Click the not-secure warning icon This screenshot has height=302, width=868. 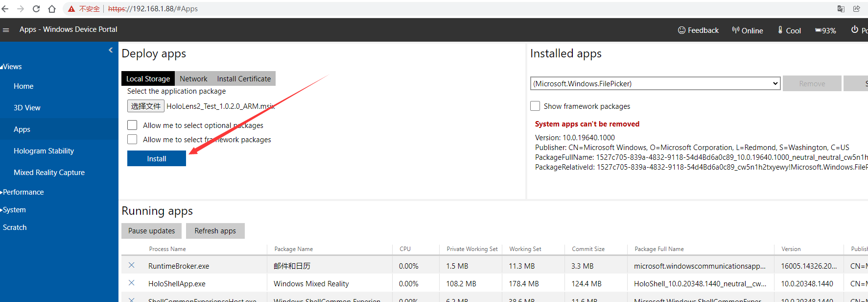click(x=71, y=9)
